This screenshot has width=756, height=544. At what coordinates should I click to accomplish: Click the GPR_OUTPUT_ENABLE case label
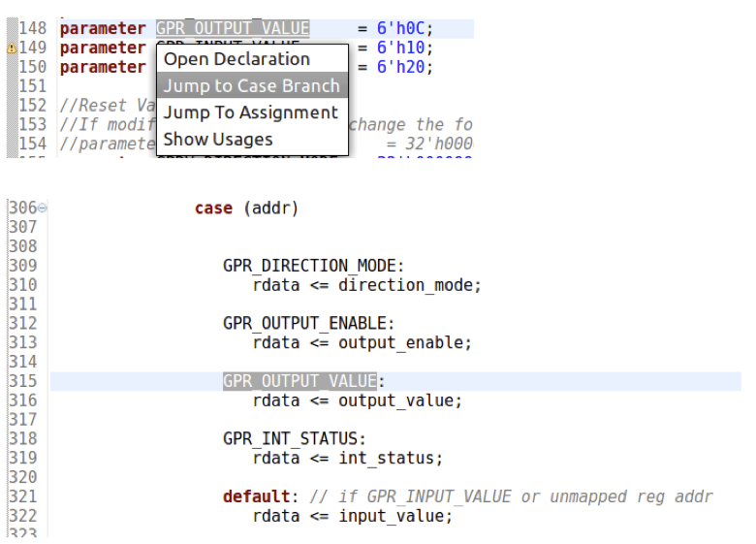coord(304,323)
